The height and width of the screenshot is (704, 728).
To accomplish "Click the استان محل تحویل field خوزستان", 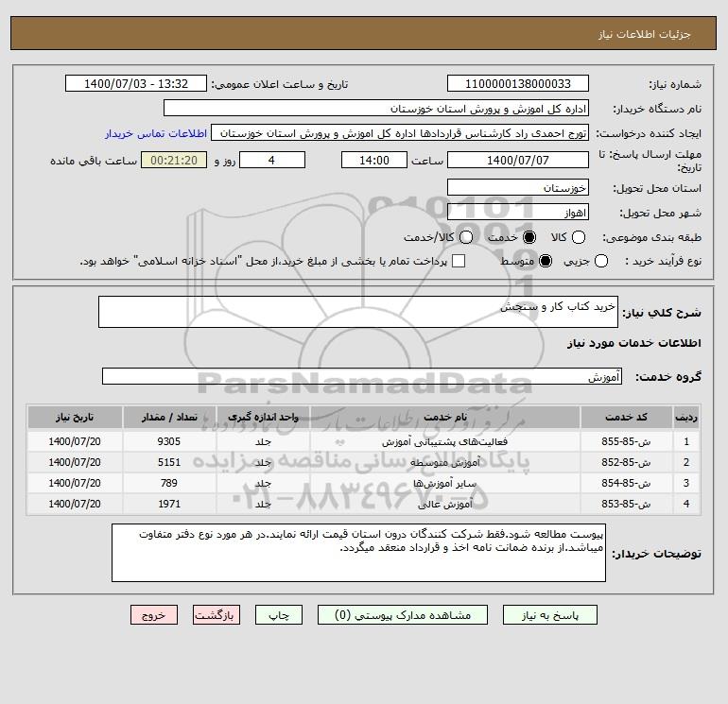I will pos(518,187).
